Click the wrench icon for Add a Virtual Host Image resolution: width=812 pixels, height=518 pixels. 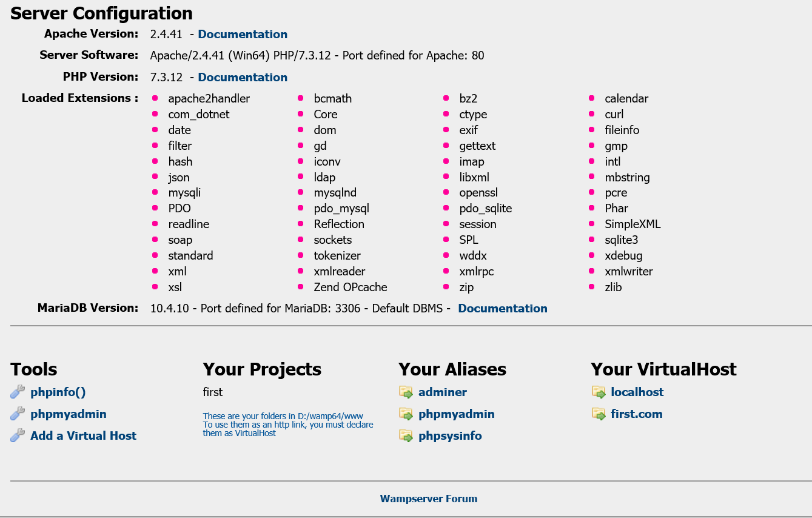(17, 436)
